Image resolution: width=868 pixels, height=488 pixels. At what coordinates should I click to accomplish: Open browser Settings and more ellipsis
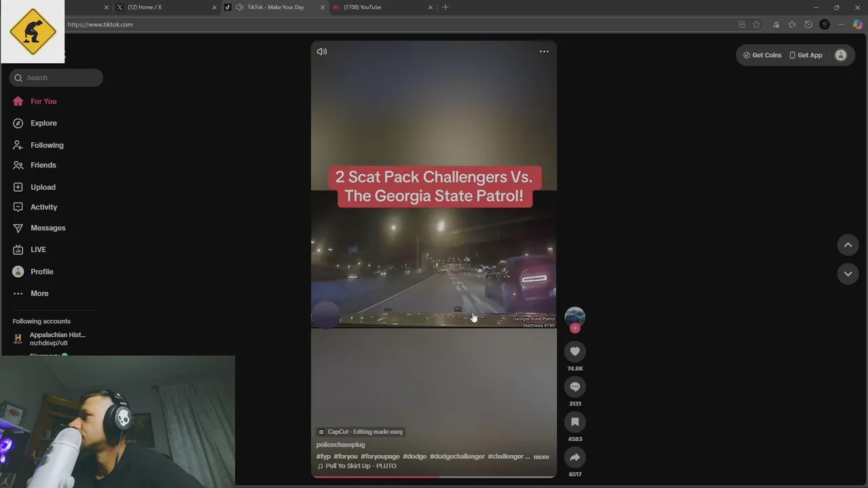841,24
